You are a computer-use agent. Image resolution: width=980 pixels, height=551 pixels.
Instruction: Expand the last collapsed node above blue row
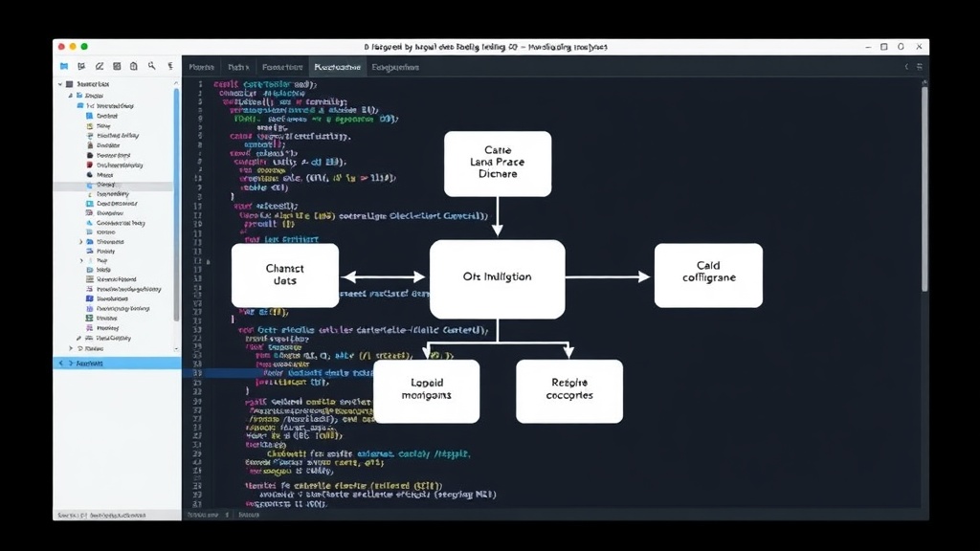pos(71,348)
